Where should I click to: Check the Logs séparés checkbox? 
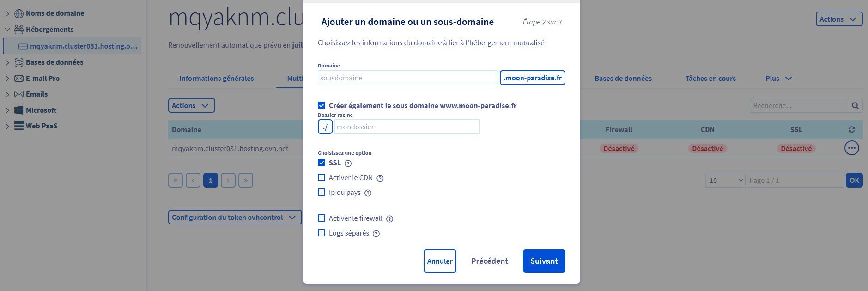(x=322, y=233)
